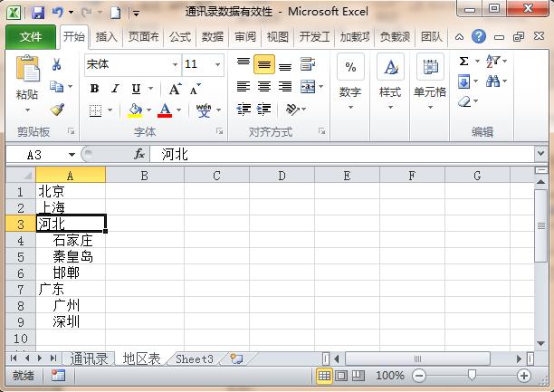Click the Merge and Center icon
This screenshot has height=392, width=554.
tap(308, 87)
